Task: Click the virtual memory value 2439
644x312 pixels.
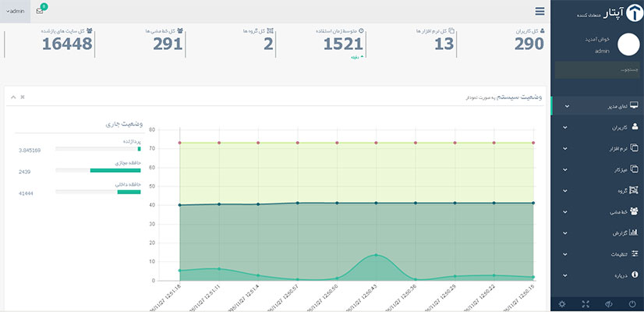Action: tap(24, 172)
